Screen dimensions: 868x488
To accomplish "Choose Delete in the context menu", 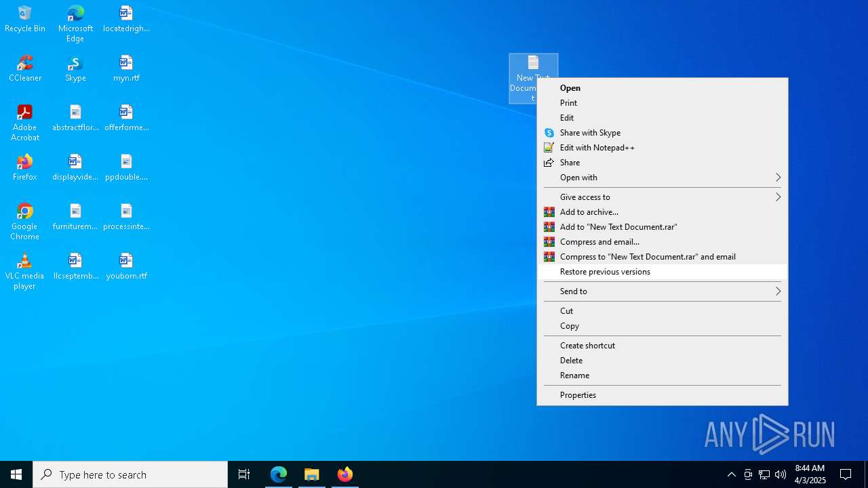I will [663, 361].
